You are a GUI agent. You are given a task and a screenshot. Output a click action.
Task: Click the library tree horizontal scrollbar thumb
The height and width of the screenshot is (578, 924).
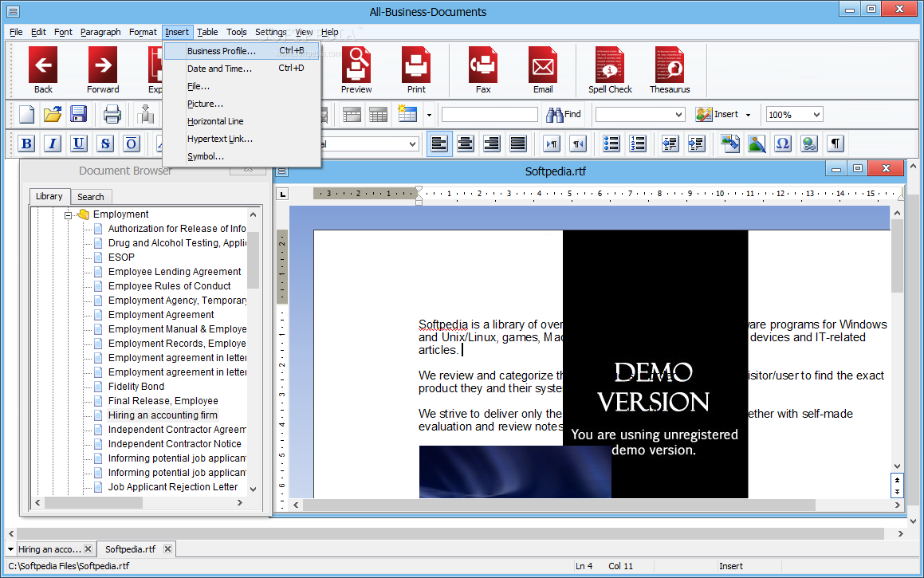(x=93, y=502)
